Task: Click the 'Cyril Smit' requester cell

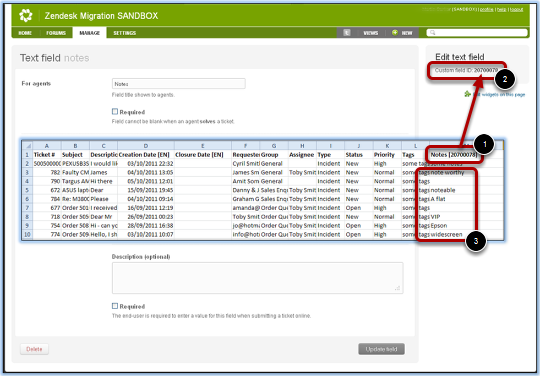Action: pyautogui.click(x=246, y=164)
